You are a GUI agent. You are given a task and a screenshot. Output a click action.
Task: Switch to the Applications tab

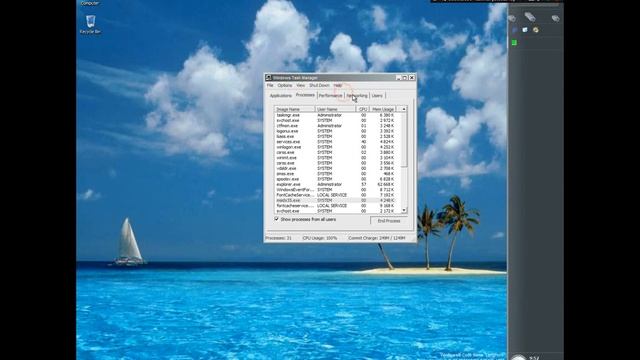coord(280,96)
